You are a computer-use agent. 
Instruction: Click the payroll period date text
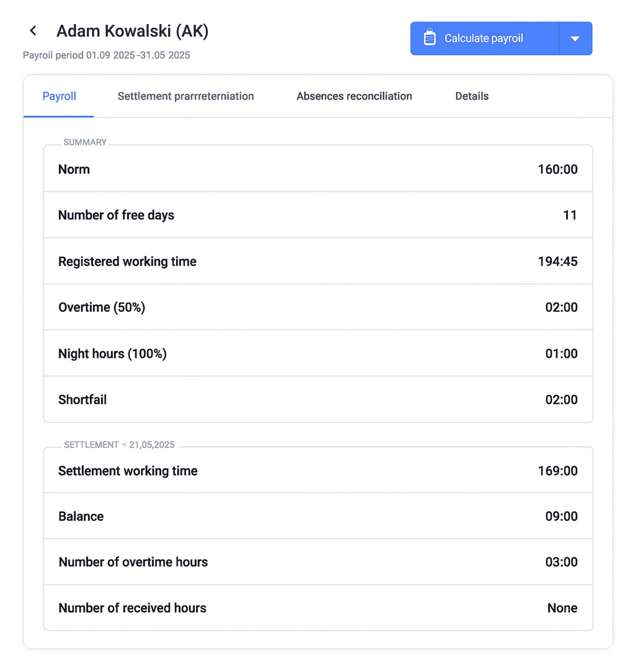pyautogui.click(x=138, y=55)
